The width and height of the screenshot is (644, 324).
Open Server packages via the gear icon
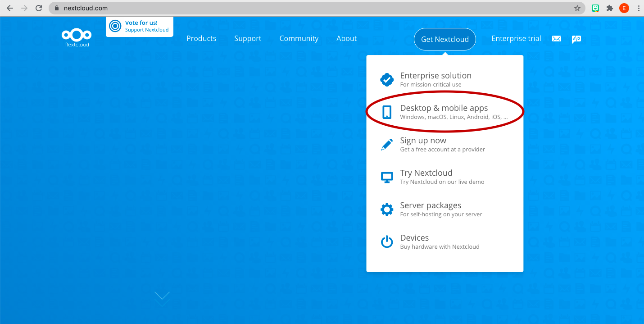386,209
